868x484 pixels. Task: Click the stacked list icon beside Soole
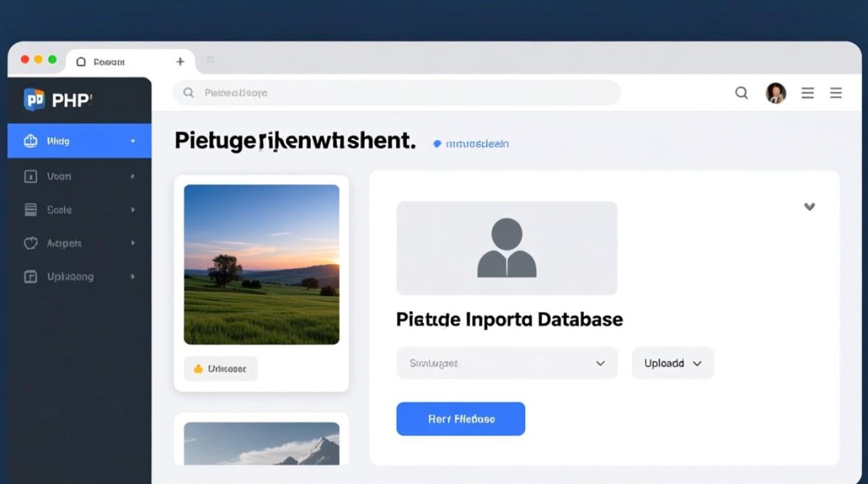pos(30,210)
